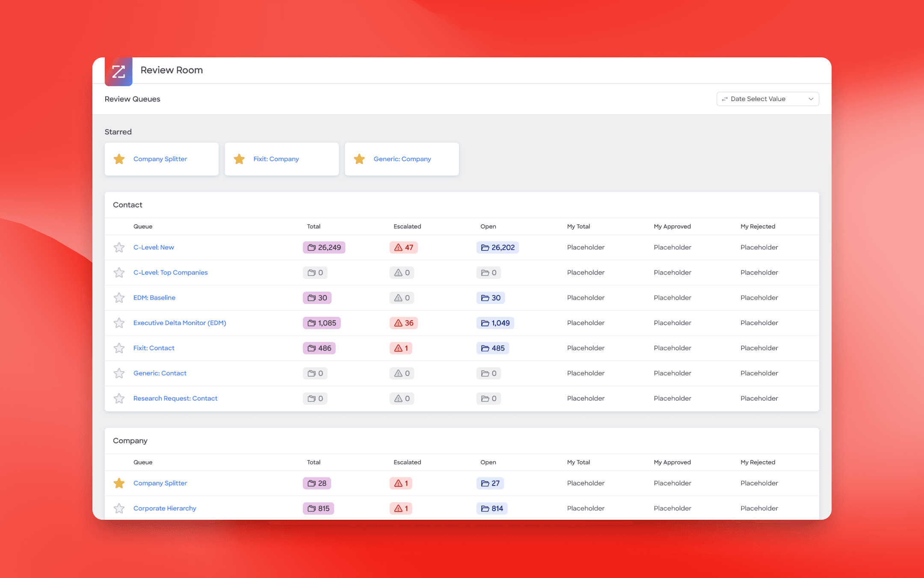Open the Fixit: Contact queue
The image size is (924, 578).
coord(154,348)
